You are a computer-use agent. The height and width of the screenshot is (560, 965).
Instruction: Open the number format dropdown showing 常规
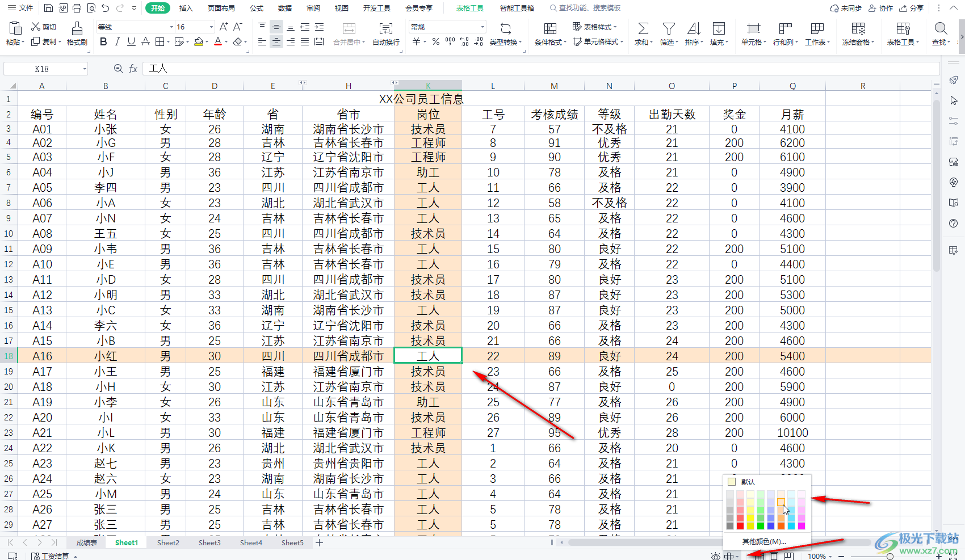pos(482,27)
